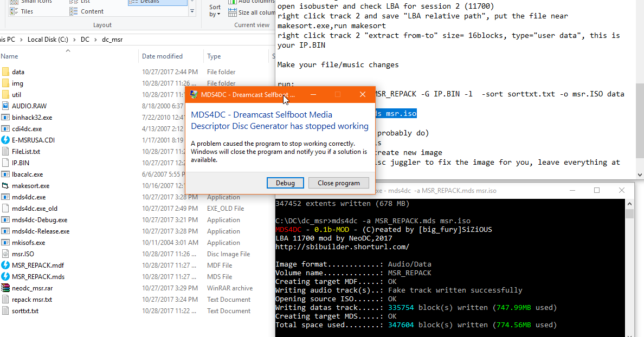
Task: Select neodc_msr.rar archive icon
Action: (5, 288)
